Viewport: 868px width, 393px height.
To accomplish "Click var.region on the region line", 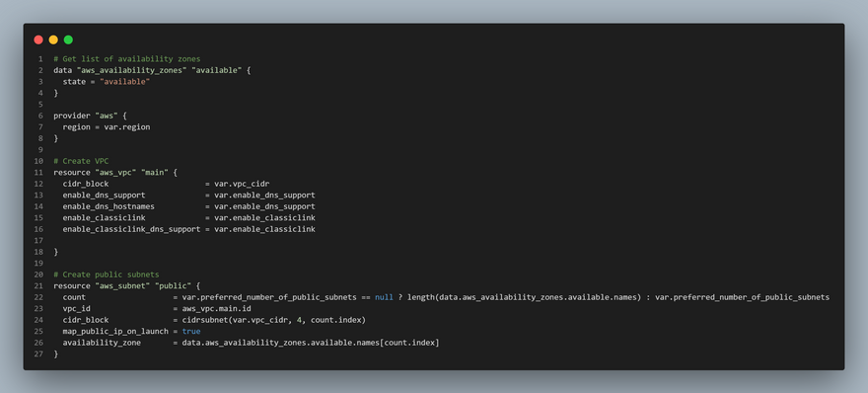I will (x=127, y=127).
